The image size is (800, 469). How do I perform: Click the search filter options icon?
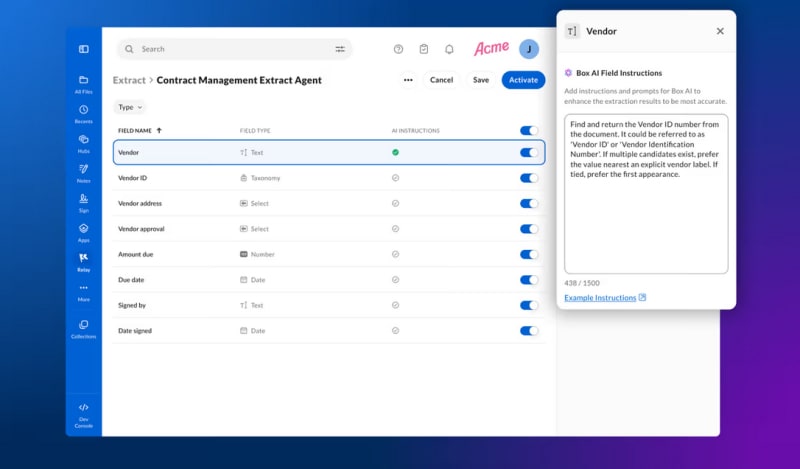(340, 49)
